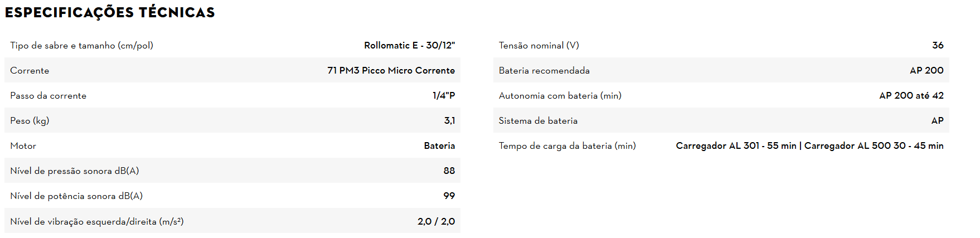Click the Tempo de carga da bateria label
This screenshot has height=238, width=980.
tap(567, 145)
